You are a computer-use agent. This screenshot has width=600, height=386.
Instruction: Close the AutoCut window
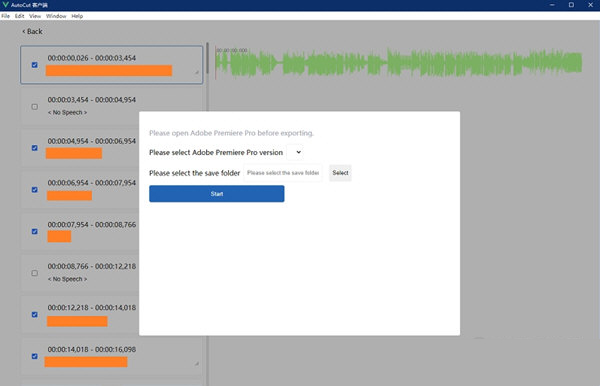(x=590, y=5)
